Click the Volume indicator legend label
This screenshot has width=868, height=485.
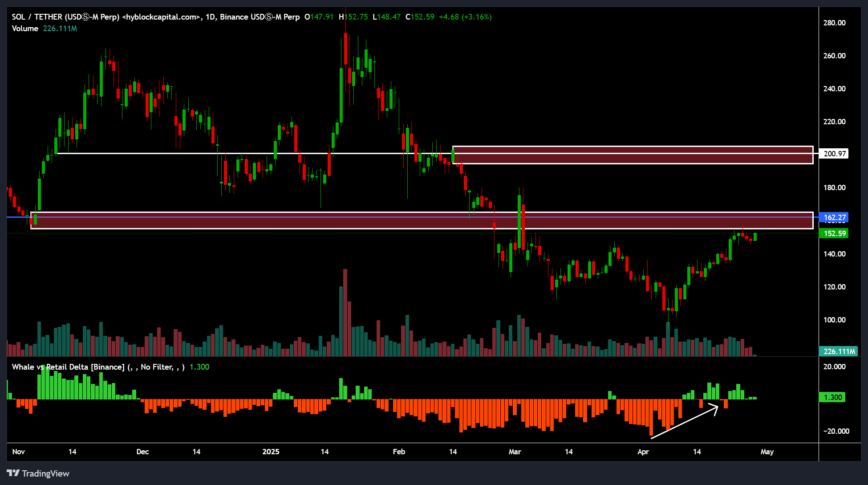pyautogui.click(x=25, y=29)
